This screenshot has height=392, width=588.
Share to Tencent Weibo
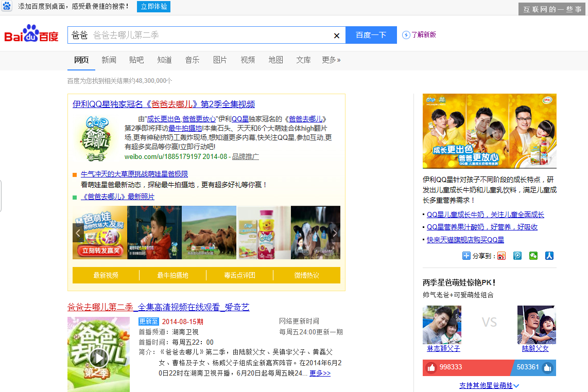point(517,256)
